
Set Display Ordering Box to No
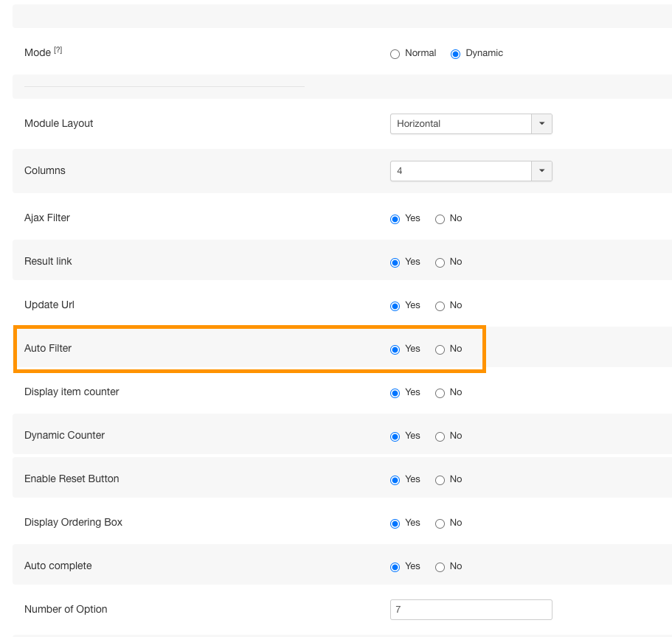(x=440, y=523)
